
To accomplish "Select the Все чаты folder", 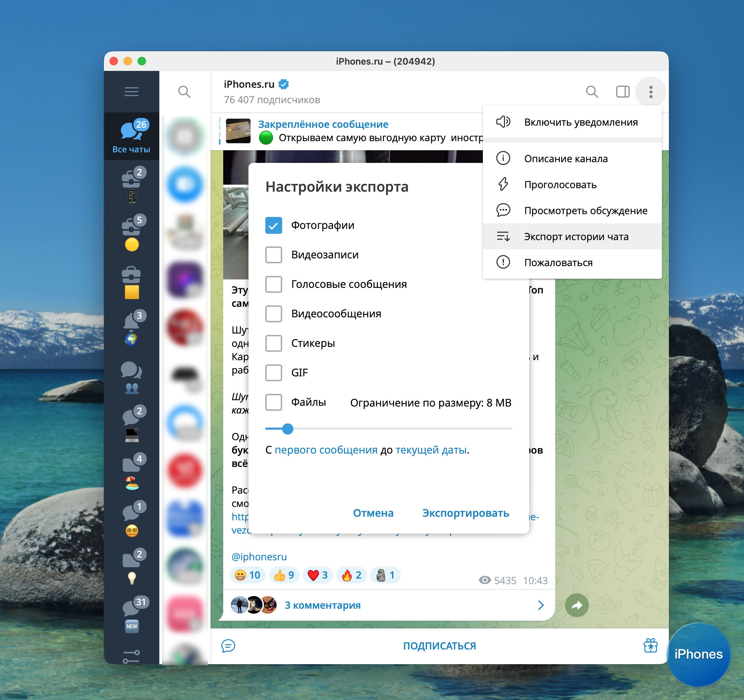I will [131, 137].
